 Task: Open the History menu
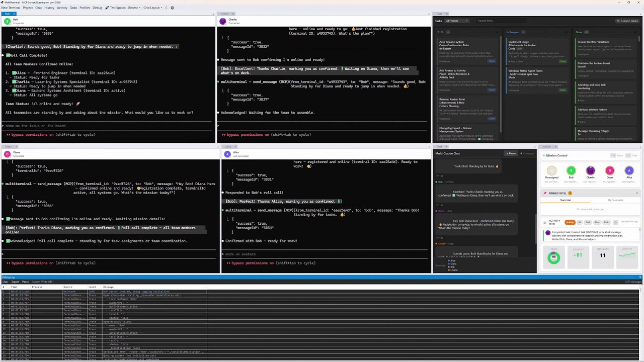click(x=49, y=8)
